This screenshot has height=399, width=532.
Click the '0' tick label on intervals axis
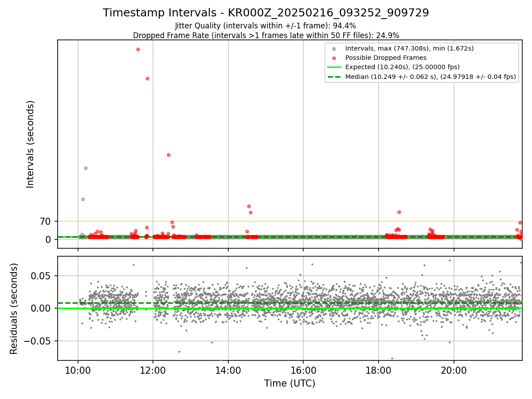(x=49, y=239)
